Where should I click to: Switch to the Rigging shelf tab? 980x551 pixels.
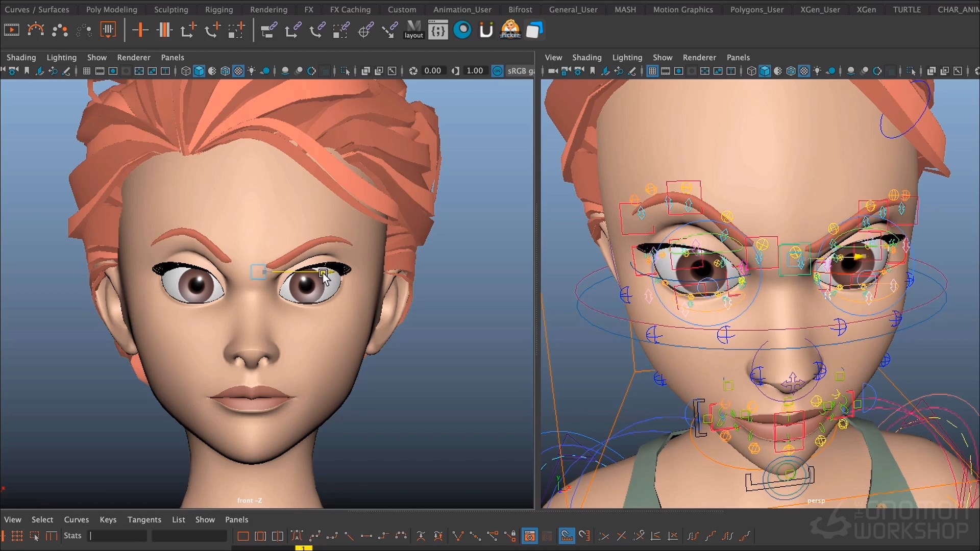coord(218,9)
